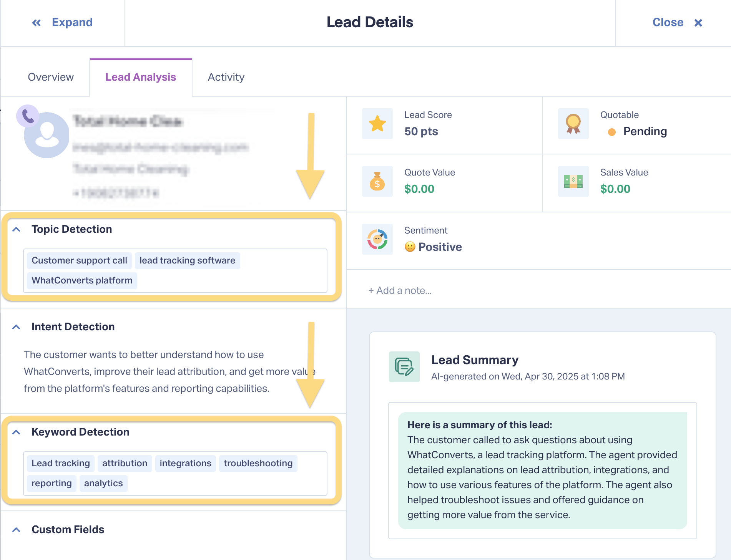This screenshot has width=731, height=560.
Task: Collapse the Topic Detection section
Action: (x=16, y=229)
